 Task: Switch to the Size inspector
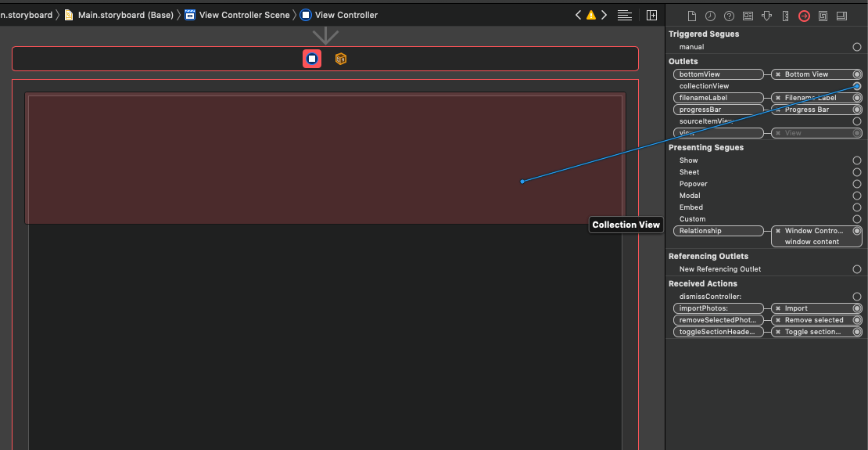(785, 16)
